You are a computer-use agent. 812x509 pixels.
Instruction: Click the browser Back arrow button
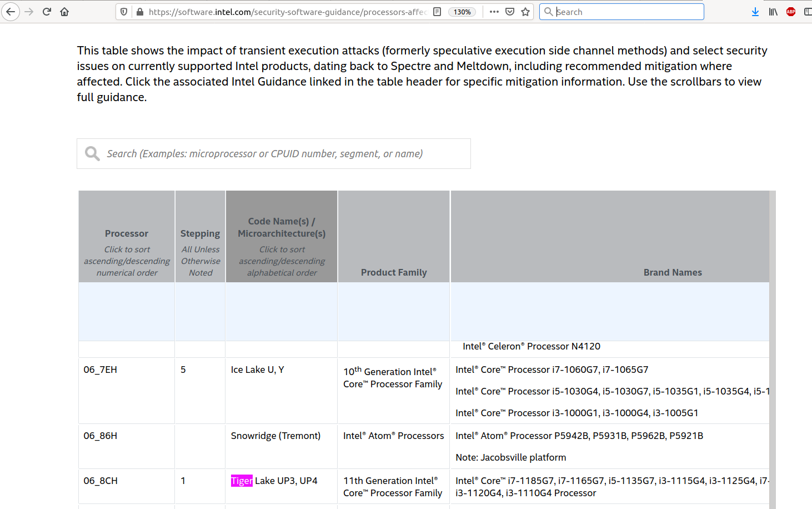(11, 12)
